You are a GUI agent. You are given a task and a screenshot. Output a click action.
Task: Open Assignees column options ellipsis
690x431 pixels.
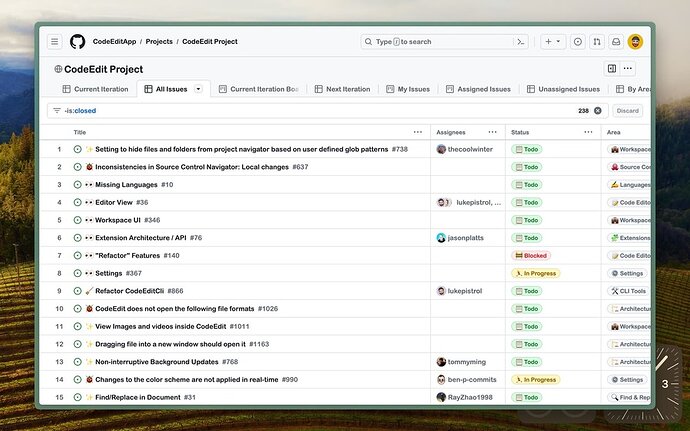coord(492,132)
